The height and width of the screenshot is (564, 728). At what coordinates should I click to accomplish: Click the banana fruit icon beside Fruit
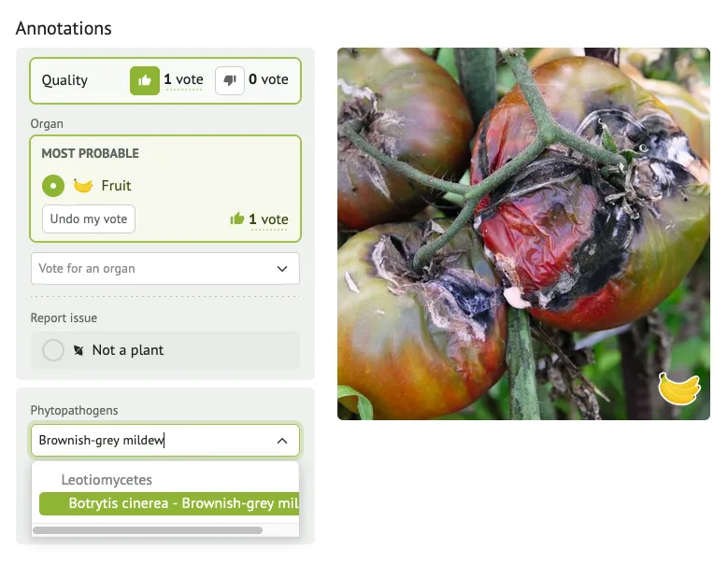83,186
